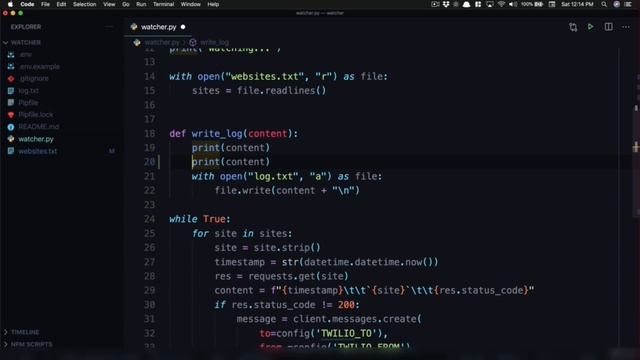Open the Terminal menu

click(163, 4)
